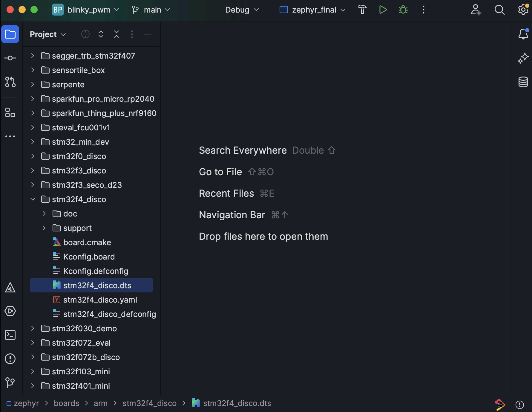The width and height of the screenshot is (532, 412).
Task: Collapse the stm32f4_disco folder
Action: click(33, 199)
